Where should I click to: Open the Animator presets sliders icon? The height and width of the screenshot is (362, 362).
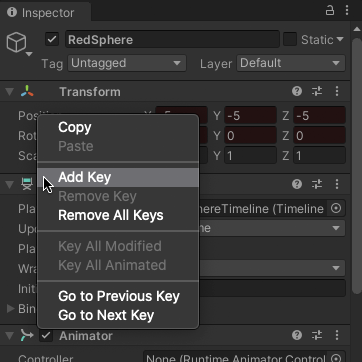point(317,335)
